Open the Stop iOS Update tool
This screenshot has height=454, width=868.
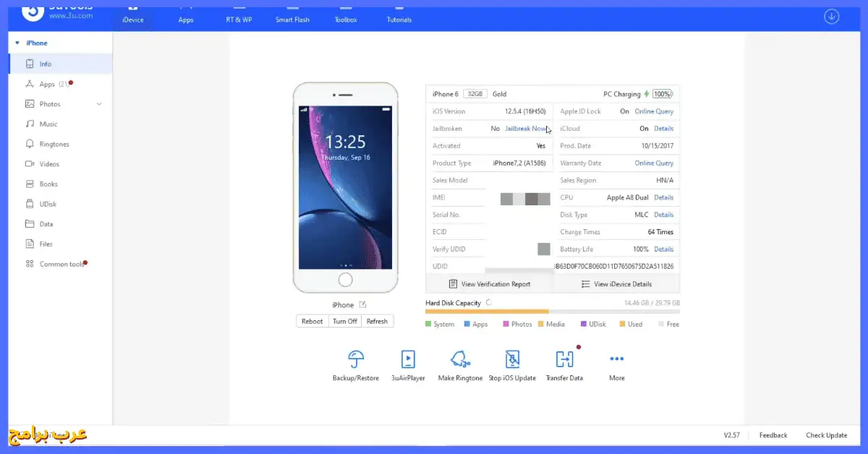(512, 366)
